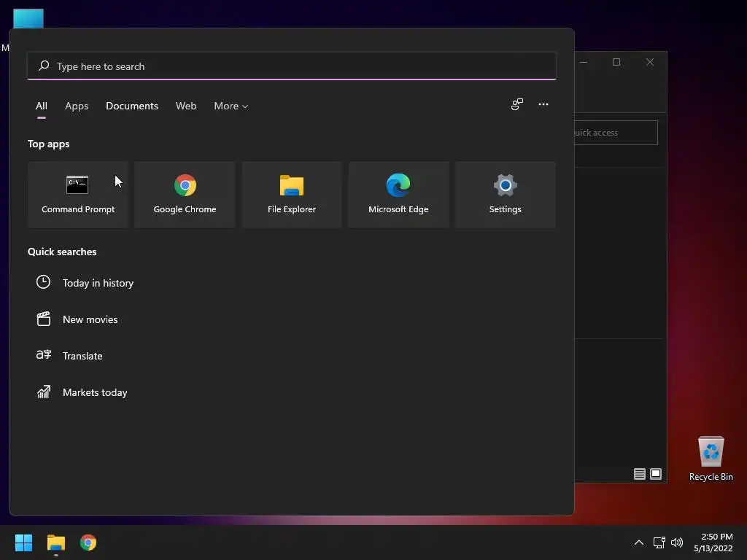Open the search options ellipsis menu

[x=543, y=104]
